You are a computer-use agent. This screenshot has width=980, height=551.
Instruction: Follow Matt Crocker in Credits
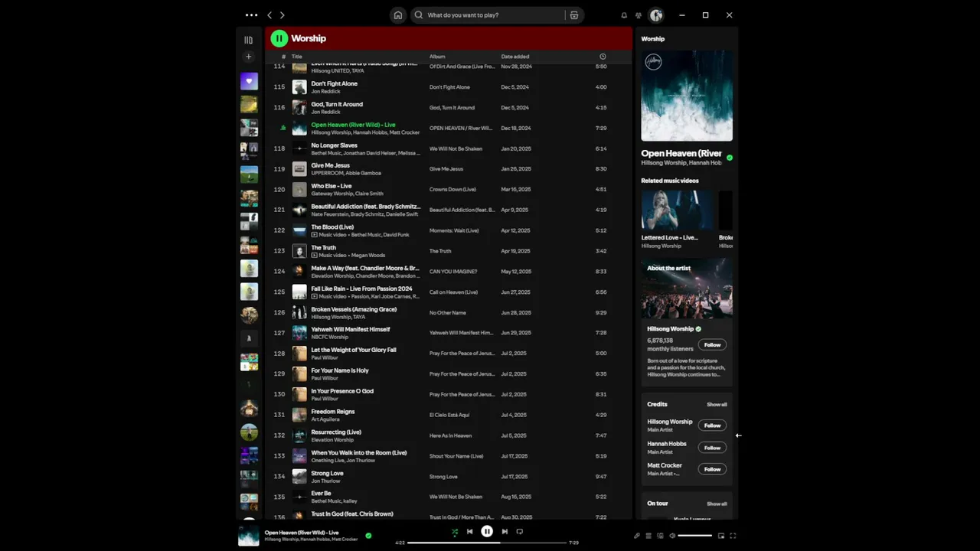pyautogui.click(x=712, y=469)
